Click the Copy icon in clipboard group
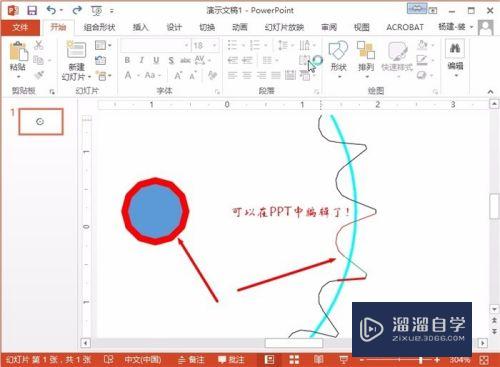This screenshot has height=367, width=500. pos(39,60)
